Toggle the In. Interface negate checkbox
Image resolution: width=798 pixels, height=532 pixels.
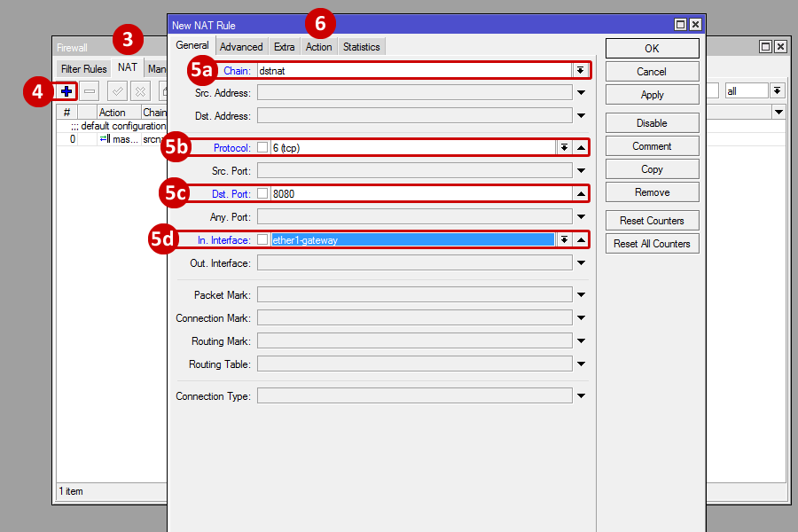click(x=262, y=240)
